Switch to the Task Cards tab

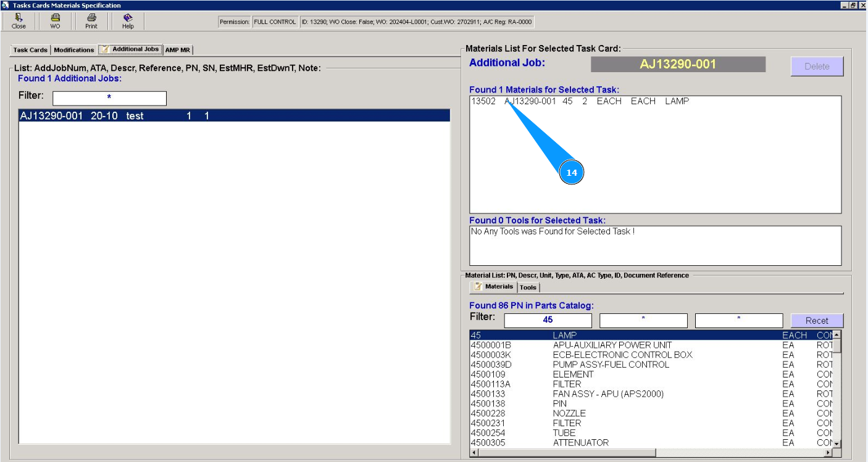click(30, 50)
